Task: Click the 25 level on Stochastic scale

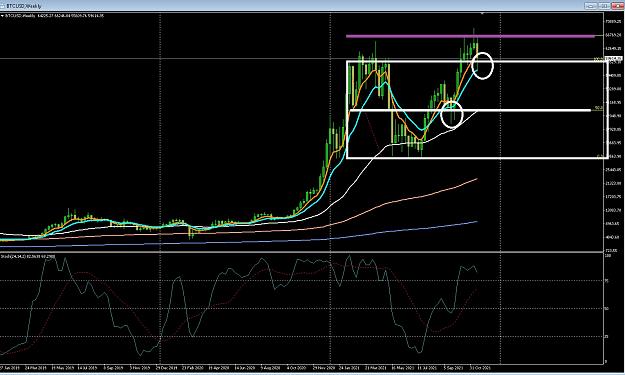Action: [x=607, y=337]
